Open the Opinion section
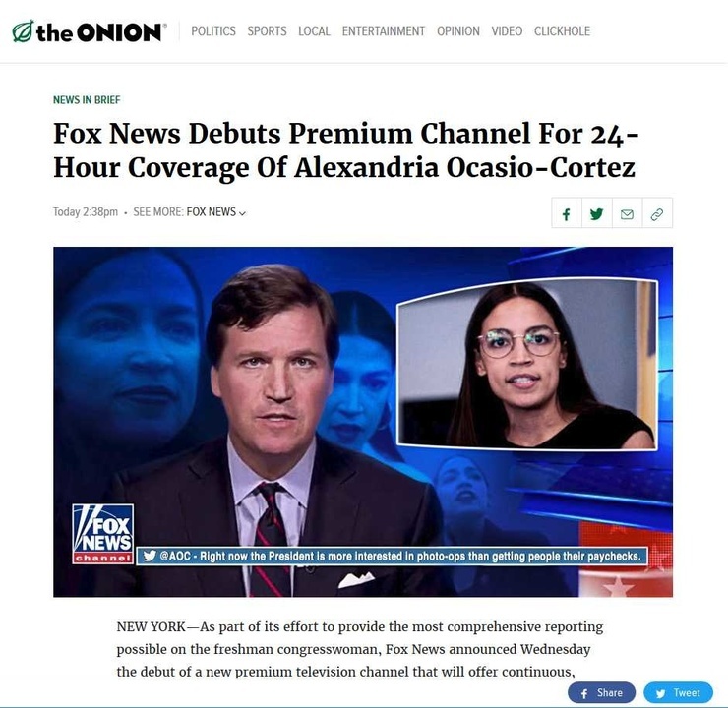Viewport: 728px width, 708px height. click(x=458, y=31)
